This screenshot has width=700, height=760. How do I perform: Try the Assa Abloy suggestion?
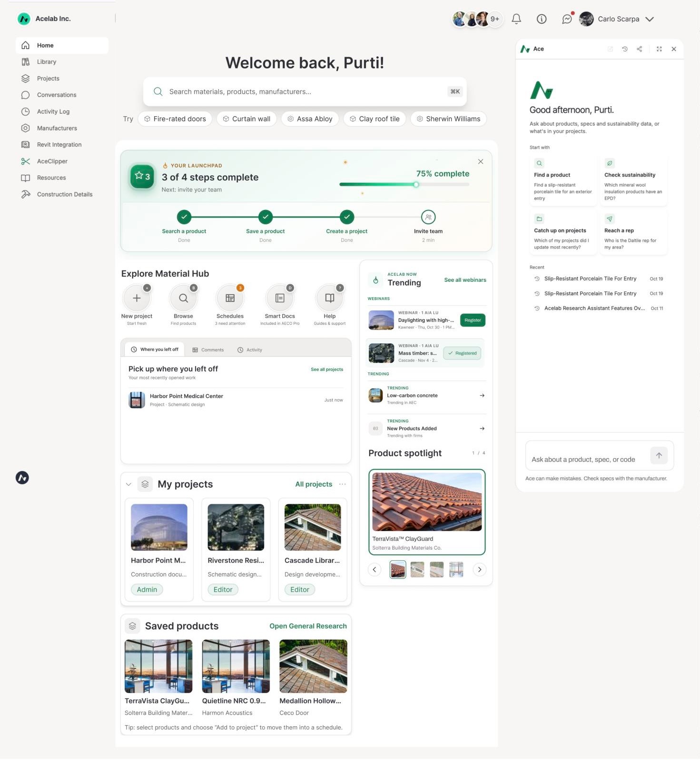pyautogui.click(x=310, y=119)
